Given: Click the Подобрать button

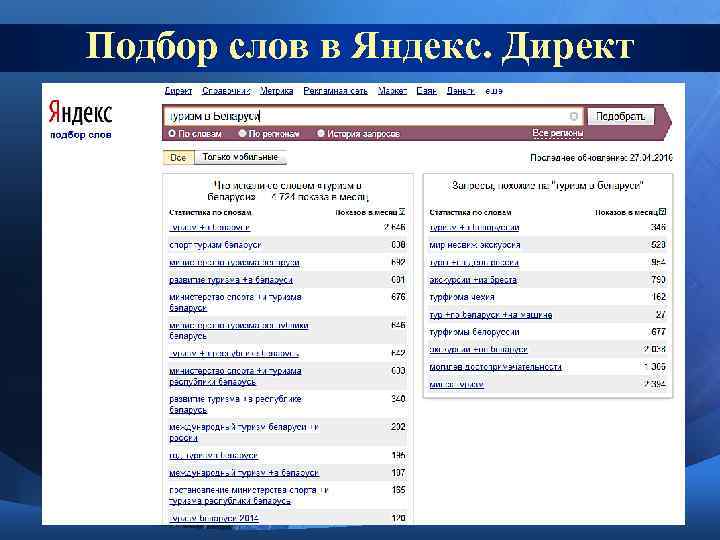Looking at the screenshot, I should point(621,116).
